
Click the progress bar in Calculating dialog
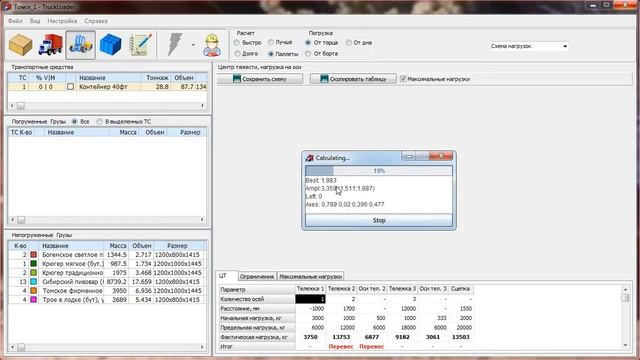(379, 171)
